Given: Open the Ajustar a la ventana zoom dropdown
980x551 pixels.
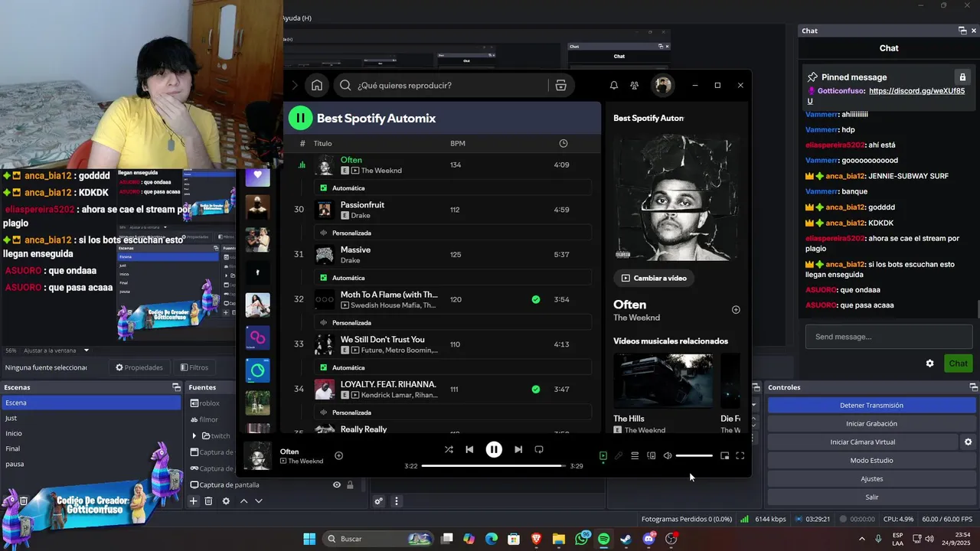Looking at the screenshot, I should [x=57, y=350].
